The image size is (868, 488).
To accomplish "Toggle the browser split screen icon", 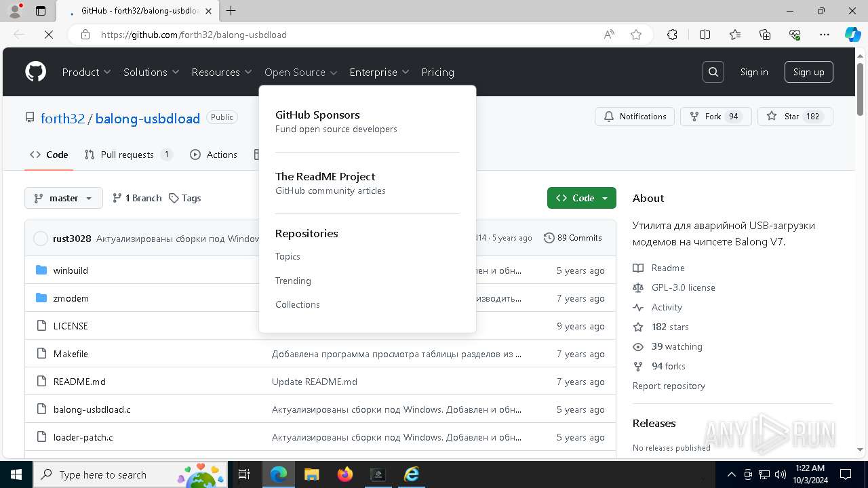I will [705, 35].
